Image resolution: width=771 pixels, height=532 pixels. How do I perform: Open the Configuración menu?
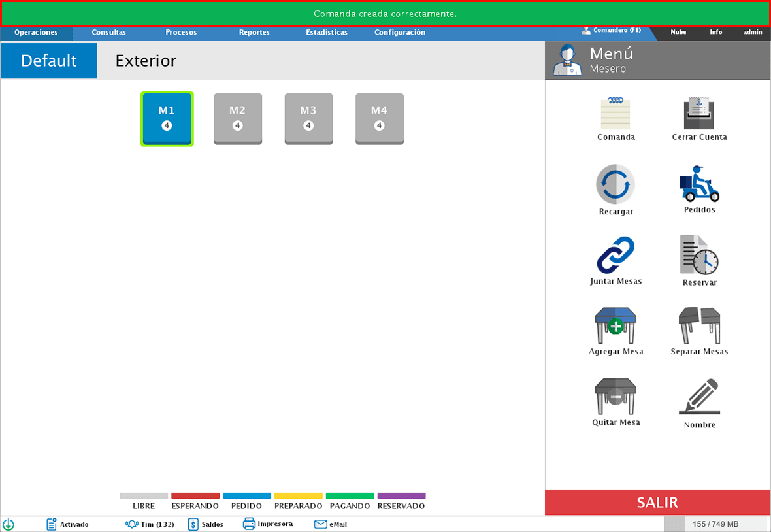point(399,32)
